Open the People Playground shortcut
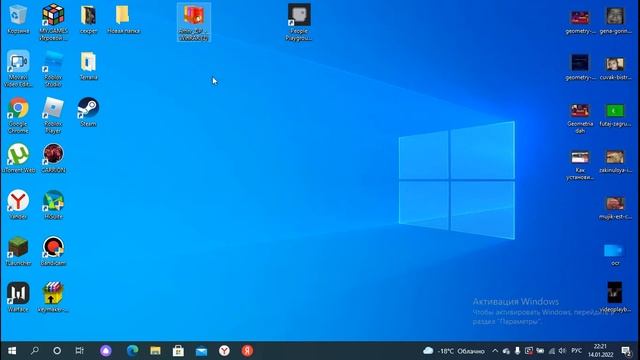This screenshot has height=360, width=640. point(299,22)
